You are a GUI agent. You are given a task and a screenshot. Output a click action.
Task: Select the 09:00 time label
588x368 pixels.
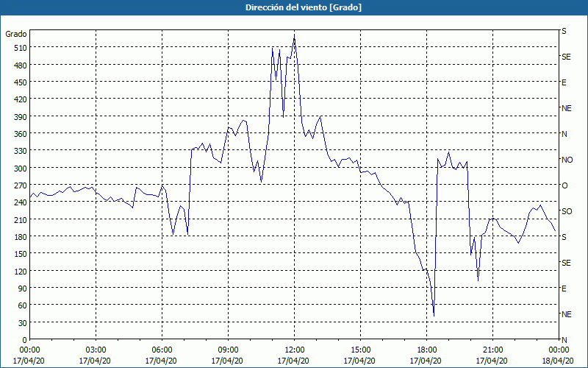pyautogui.click(x=228, y=350)
